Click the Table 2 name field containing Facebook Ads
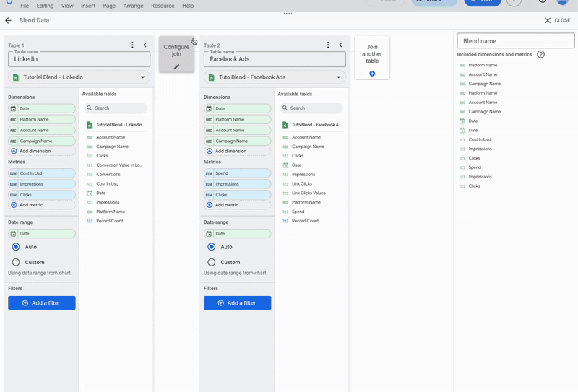Viewport: 578px width, 392px height. 275,59
